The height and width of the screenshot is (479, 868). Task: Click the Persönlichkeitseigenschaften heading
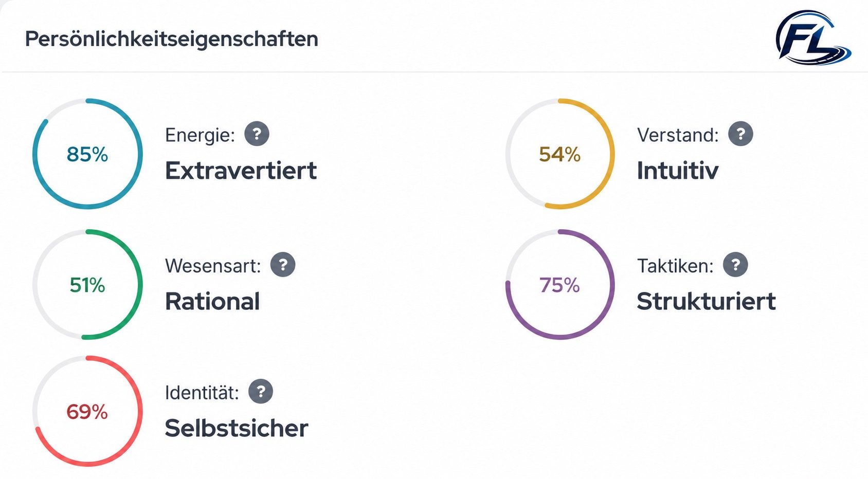[172, 39]
